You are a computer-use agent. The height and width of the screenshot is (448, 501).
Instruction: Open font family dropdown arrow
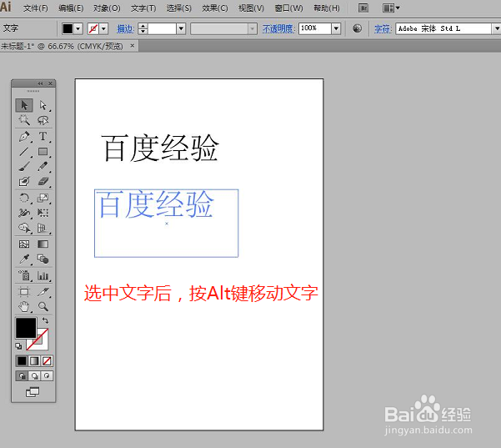click(496, 28)
